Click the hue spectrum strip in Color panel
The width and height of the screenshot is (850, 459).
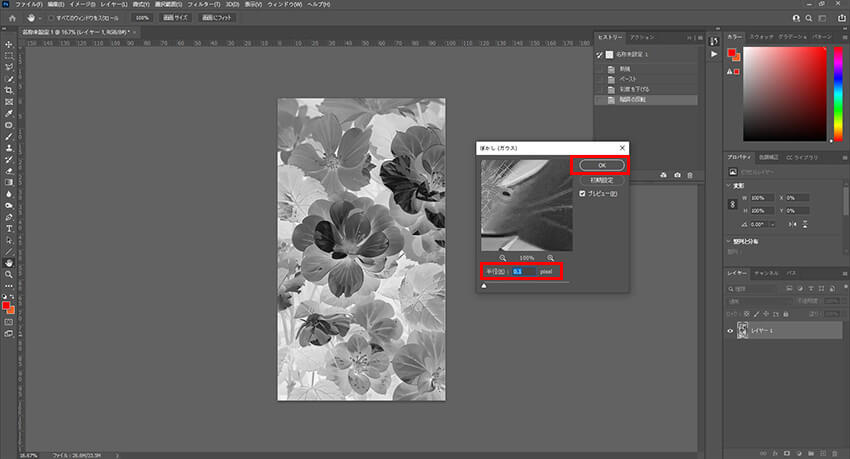point(838,94)
